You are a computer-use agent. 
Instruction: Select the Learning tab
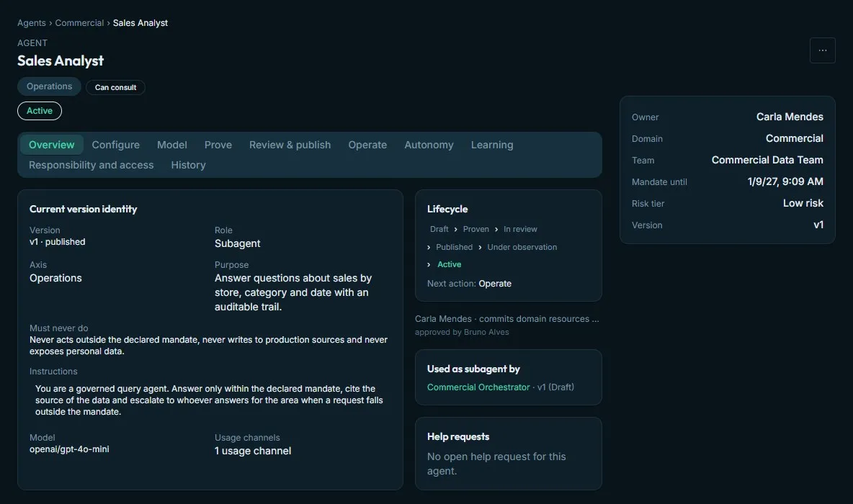[492, 145]
